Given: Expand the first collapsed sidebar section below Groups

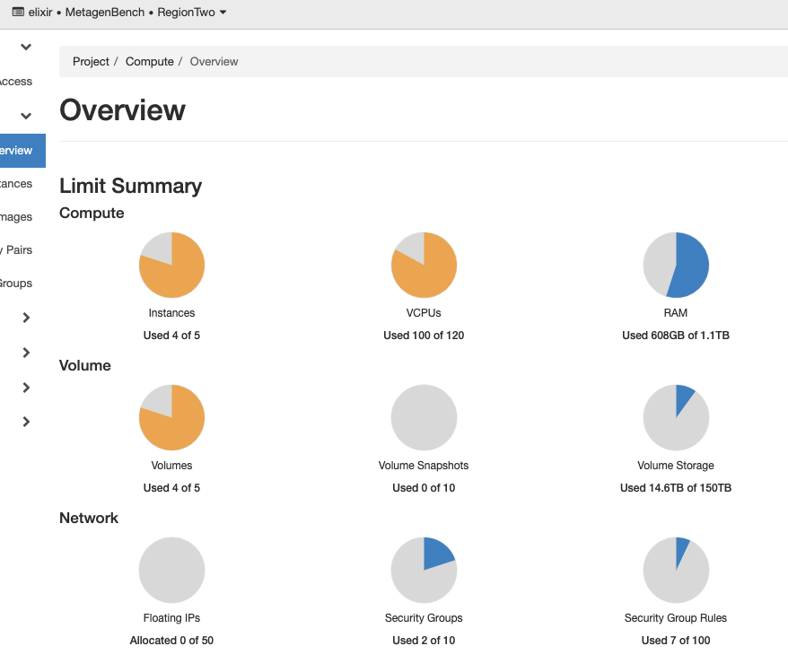Looking at the screenshot, I should (x=26, y=318).
